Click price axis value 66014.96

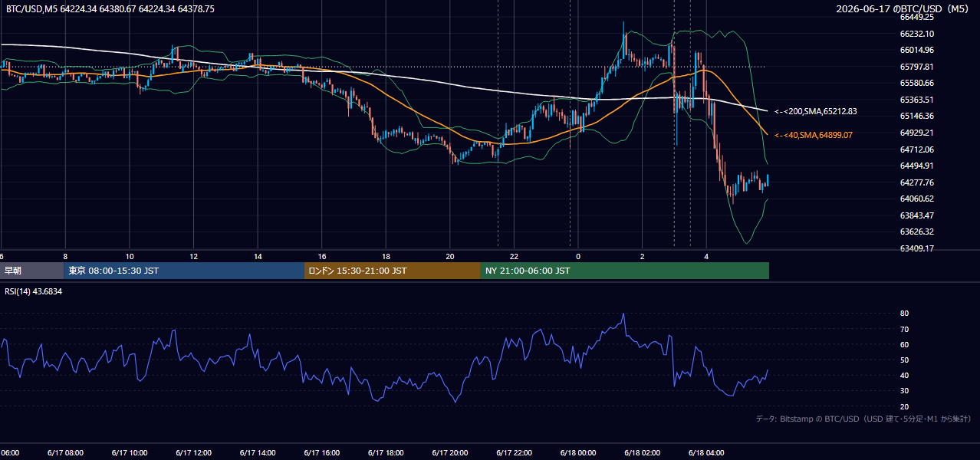pyautogui.click(x=916, y=50)
